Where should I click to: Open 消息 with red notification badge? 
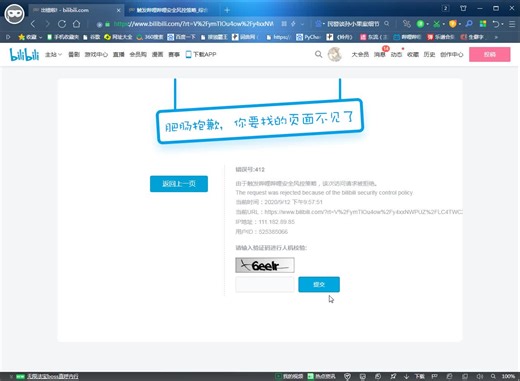click(x=380, y=54)
